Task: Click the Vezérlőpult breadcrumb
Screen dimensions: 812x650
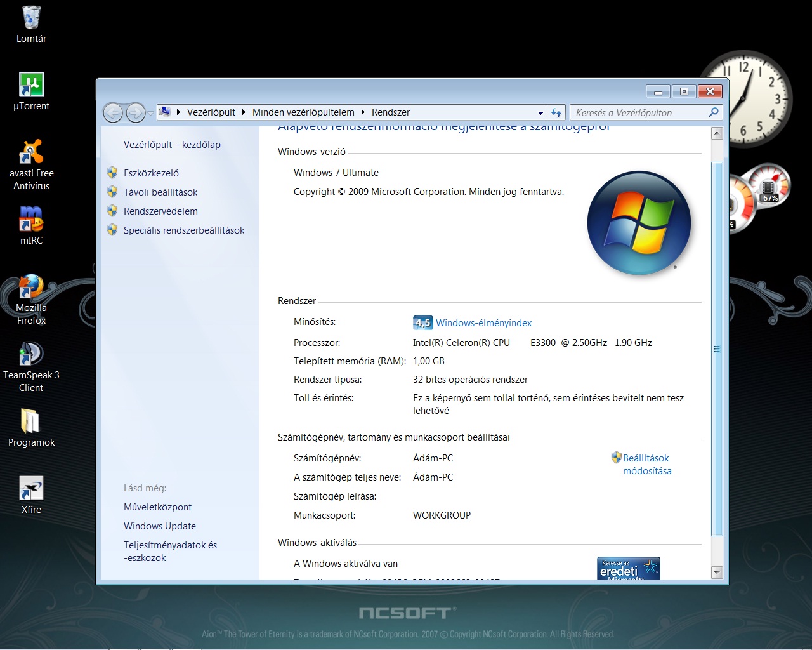Action: coord(211,112)
